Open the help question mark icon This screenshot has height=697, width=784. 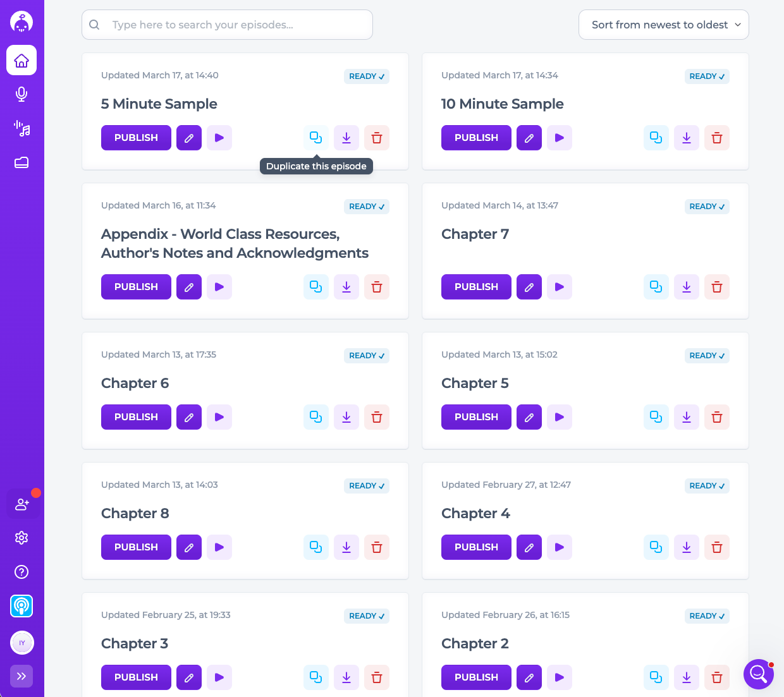point(21,572)
